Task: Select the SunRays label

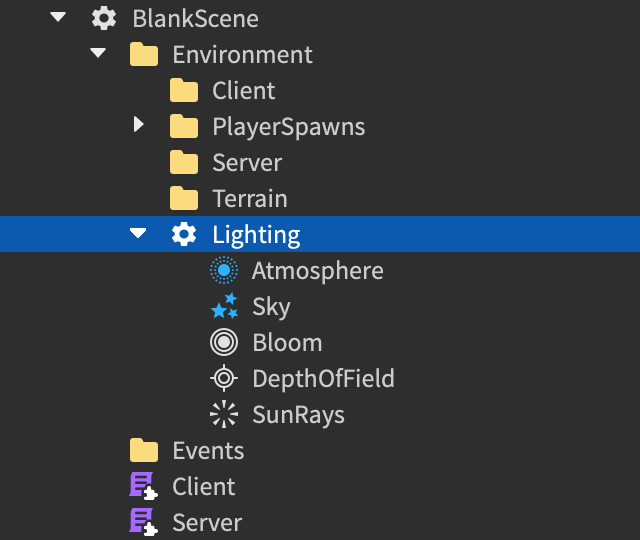Action: tap(298, 415)
